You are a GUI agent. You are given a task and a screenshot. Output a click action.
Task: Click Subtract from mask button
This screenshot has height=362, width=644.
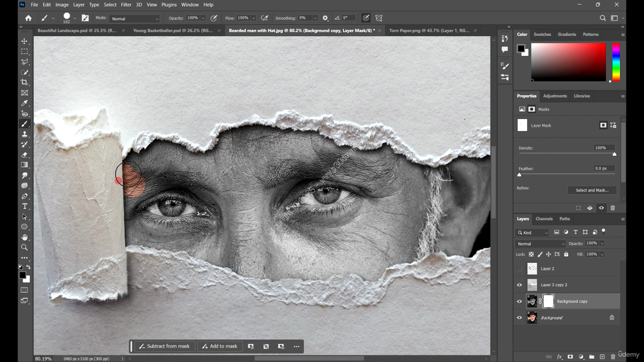(165, 346)
